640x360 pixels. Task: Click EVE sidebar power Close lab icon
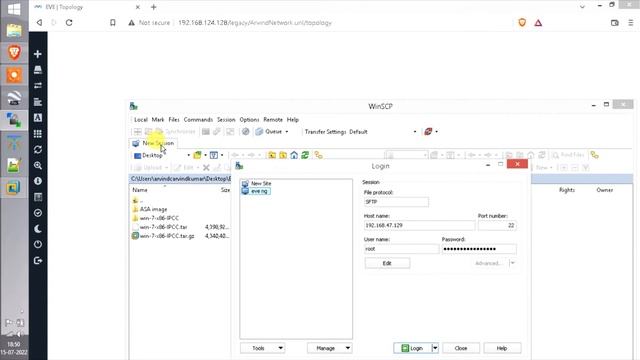tap(38, 244)
